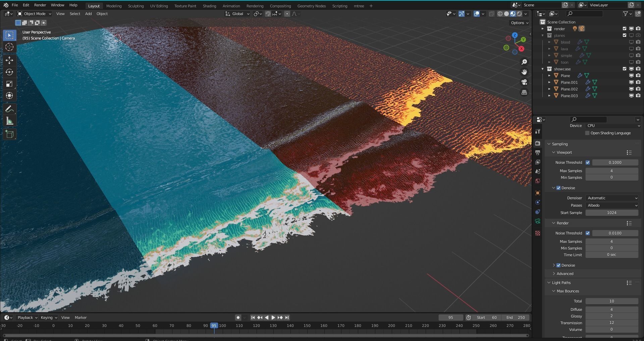Toggle the camera view icon
644x341 pixels.
pyautogui.click(x=524, y=82)
